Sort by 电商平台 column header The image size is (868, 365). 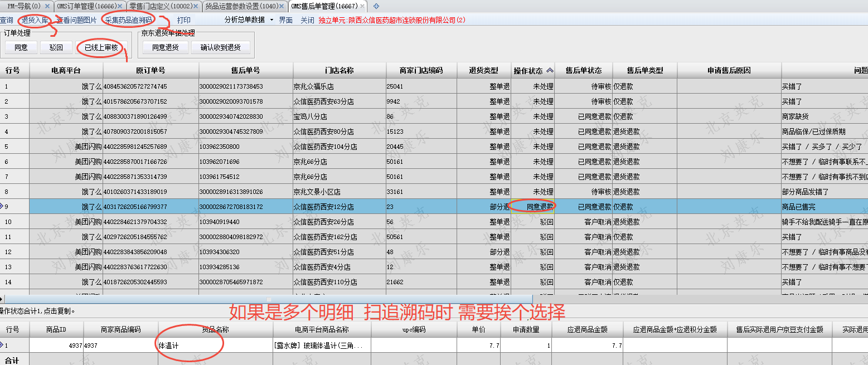(x=66, y=71)
